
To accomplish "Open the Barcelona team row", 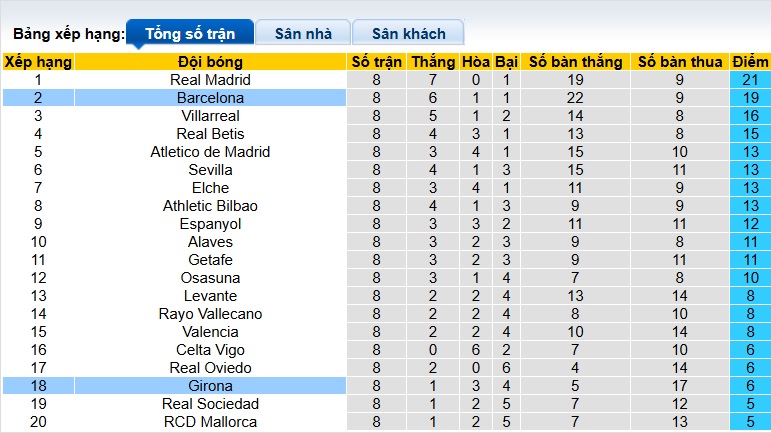I will click(210, 98).
